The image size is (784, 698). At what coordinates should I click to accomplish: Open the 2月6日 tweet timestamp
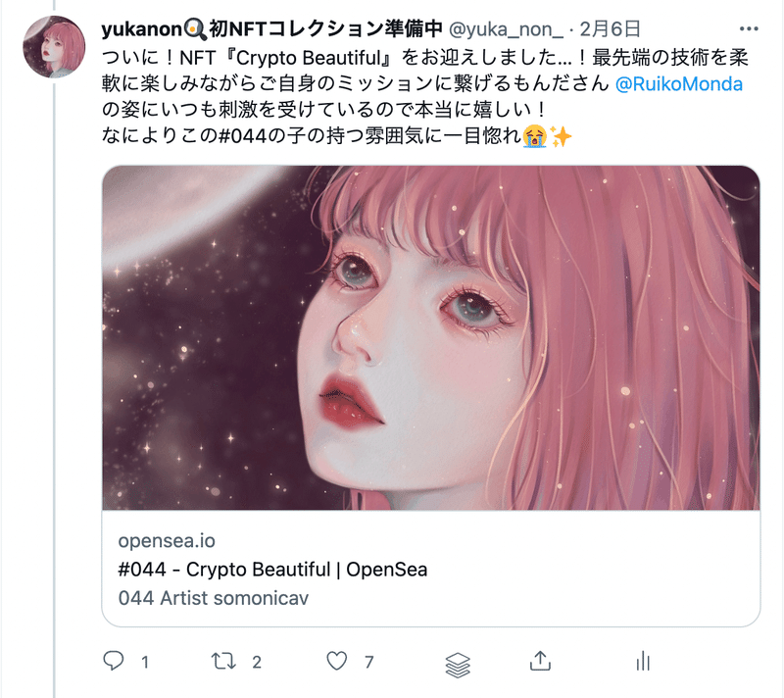(x=610, y=29)
